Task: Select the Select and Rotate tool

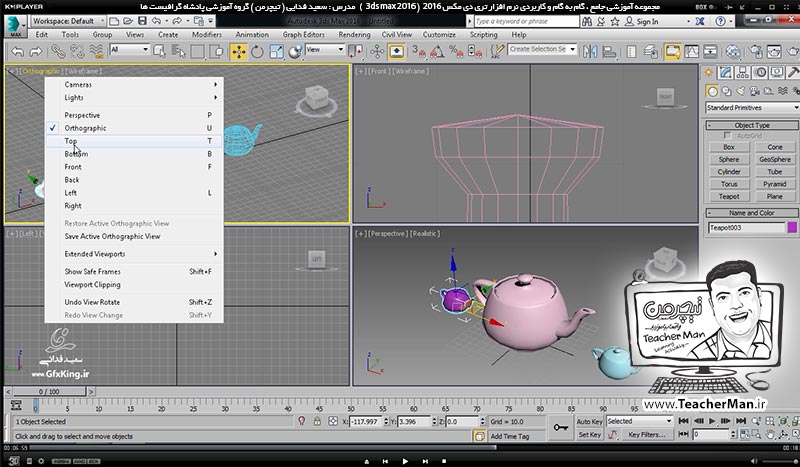Action: click(257, 52)
